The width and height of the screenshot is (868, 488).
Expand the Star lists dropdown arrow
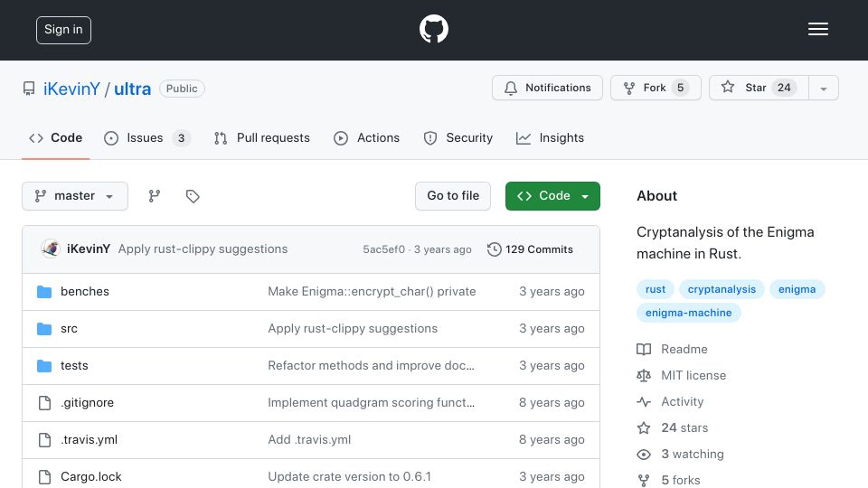[x=823, y=89]
